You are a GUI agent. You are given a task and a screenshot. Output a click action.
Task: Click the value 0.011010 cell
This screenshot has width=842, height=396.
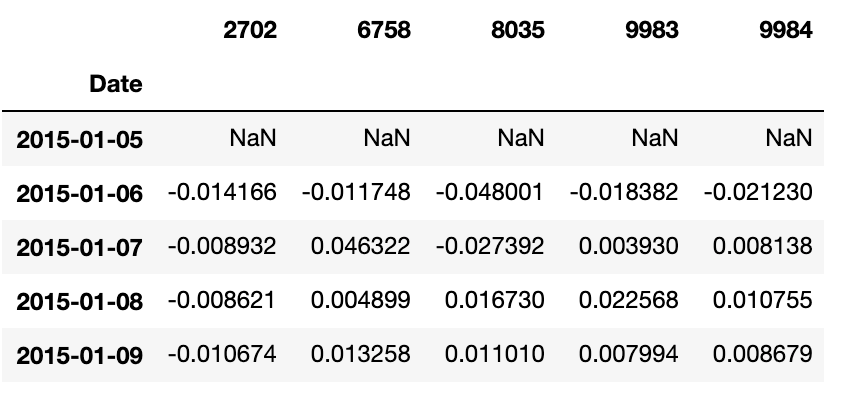click(x=495, y=354)
